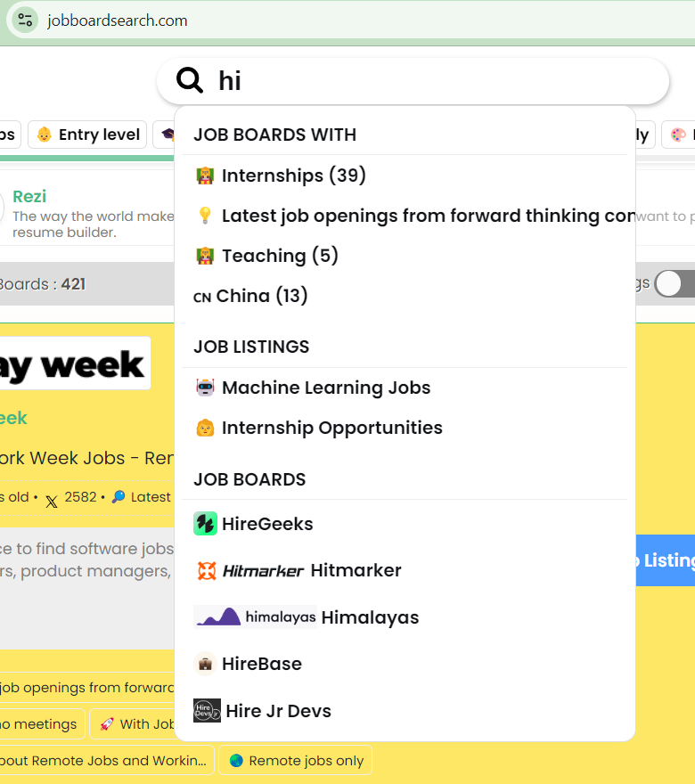This screenshot has height=784, width=695.
Task: Click the jobboardsearch.com URL text
Action: click(118, 20)
